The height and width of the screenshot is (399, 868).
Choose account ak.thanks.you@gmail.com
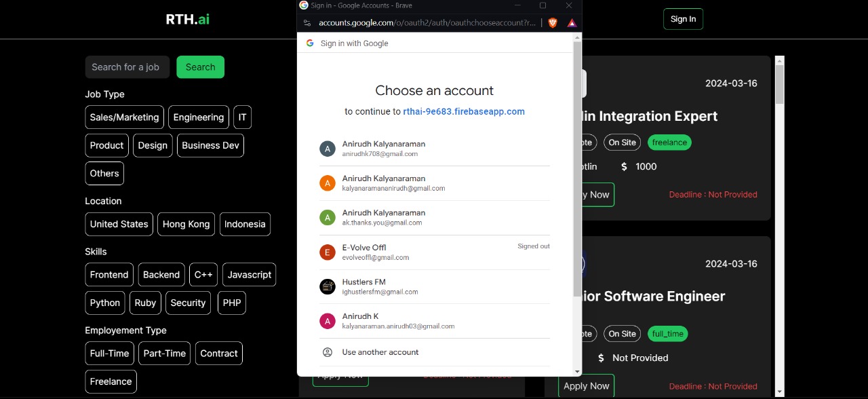coord(435,218)
